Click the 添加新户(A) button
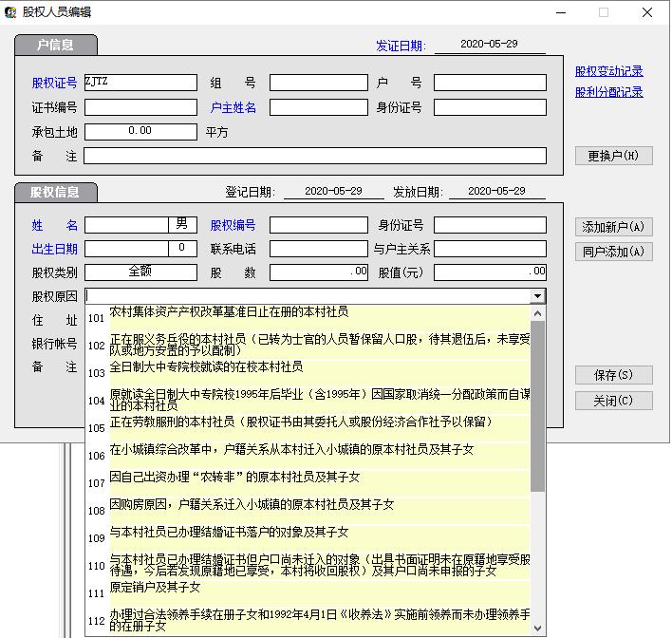This screenshot has height=638, width=672. (613, 227)
